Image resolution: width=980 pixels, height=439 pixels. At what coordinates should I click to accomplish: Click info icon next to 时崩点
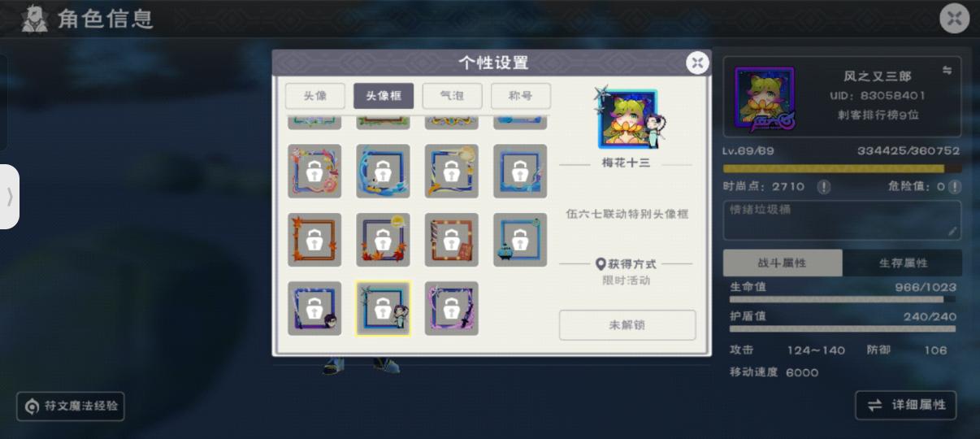(x=823, y=187)
